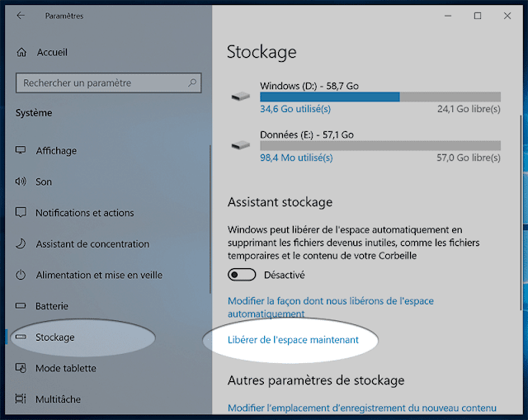Open Notifications et actions icon

(x=21, y=213)
